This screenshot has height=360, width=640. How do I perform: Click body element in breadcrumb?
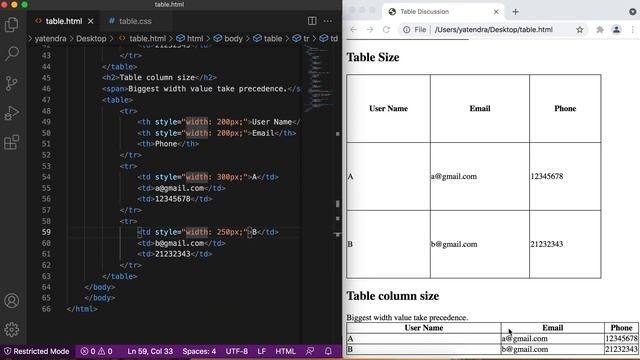(228, 38)
